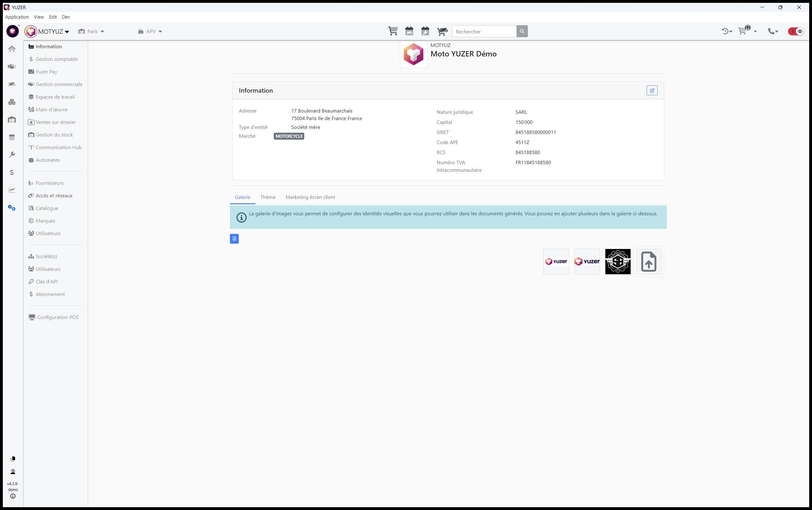Viewport: 812px width, 510px height.
Task: Open the workshop wrench calendar icon
Action: (x=425, y=31)
